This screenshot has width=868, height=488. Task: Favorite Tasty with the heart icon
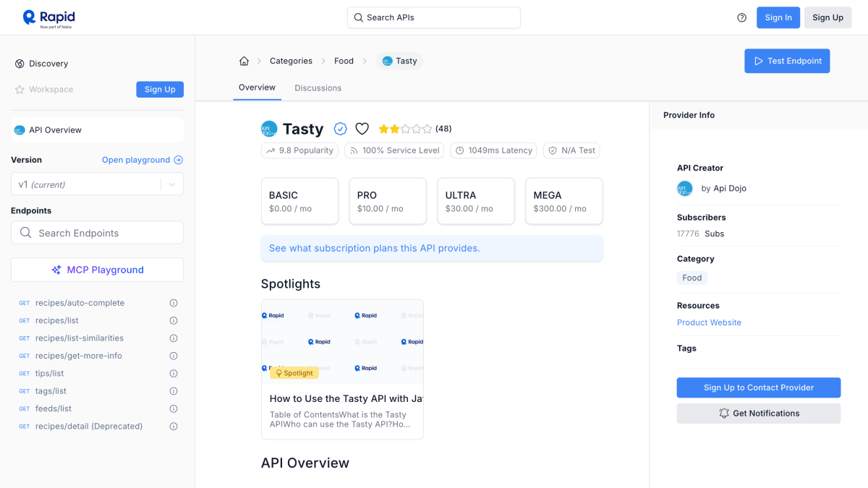(362, 129)
